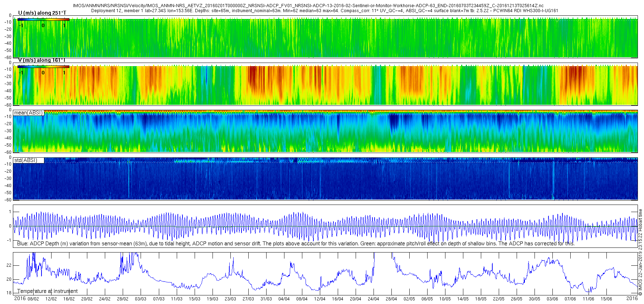Click the ADCP depth variation caption text

(x=296, y=244)
